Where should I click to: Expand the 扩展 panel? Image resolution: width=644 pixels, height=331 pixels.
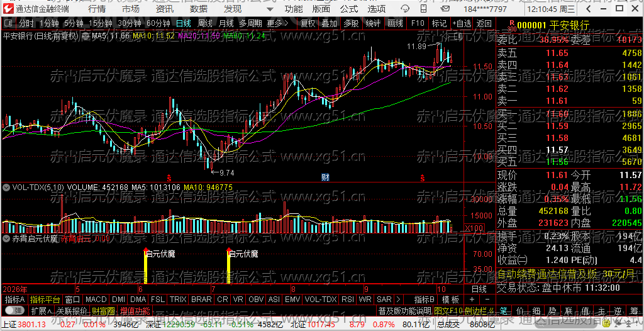[x=41, y=310]
